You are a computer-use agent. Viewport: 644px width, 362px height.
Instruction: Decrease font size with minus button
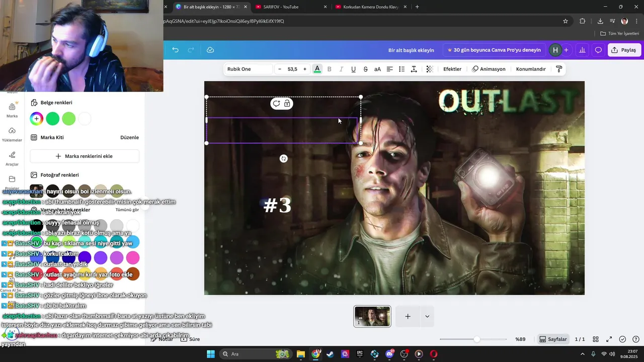pos(280,69)
